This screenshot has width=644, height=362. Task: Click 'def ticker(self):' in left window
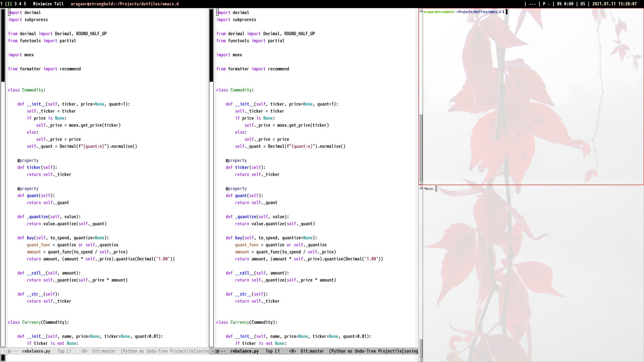37,167
